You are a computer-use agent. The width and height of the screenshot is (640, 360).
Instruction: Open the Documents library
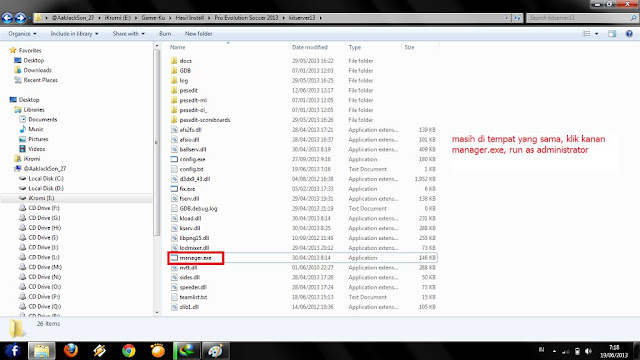pyautogui.click(x=42, y=120)
